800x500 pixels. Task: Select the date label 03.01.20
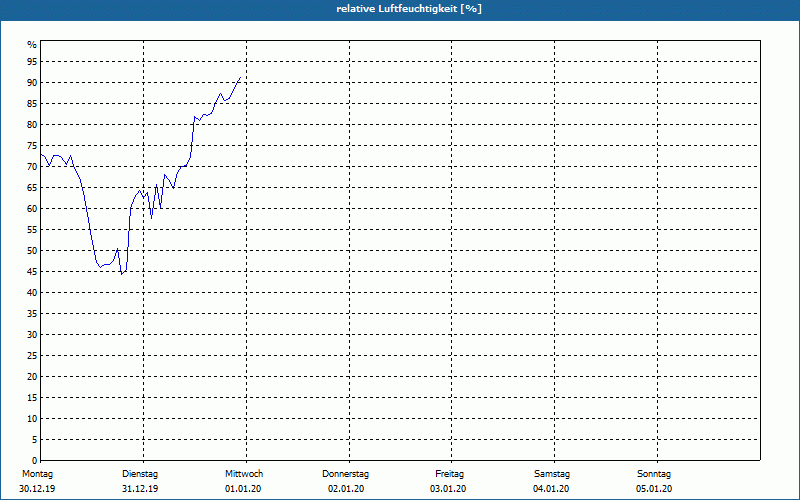click(x=448, y=489)
